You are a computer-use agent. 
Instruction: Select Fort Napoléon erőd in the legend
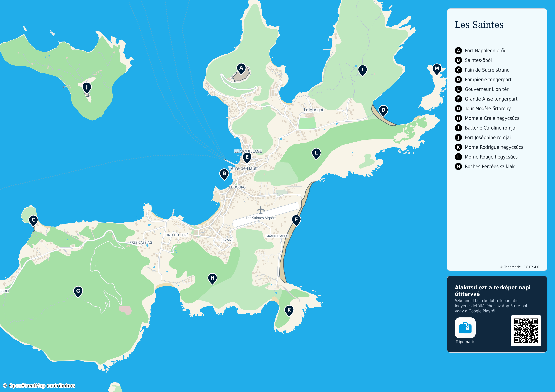click(x=485, y=51)
